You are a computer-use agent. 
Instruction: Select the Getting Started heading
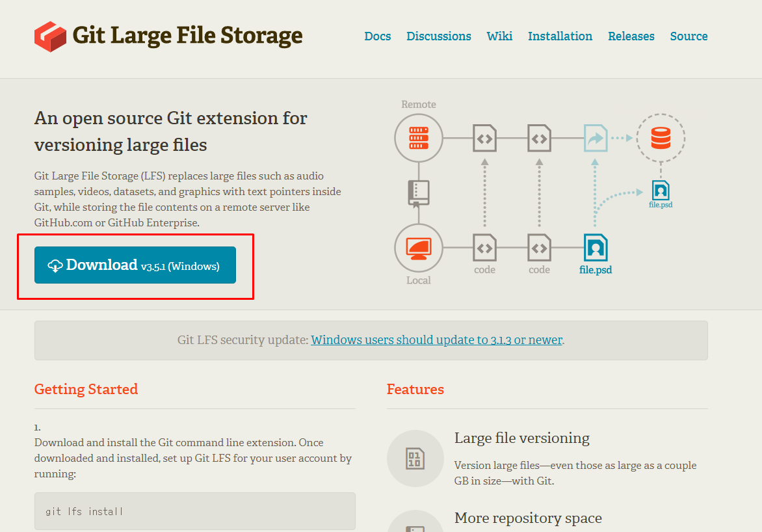pos(86,390)
